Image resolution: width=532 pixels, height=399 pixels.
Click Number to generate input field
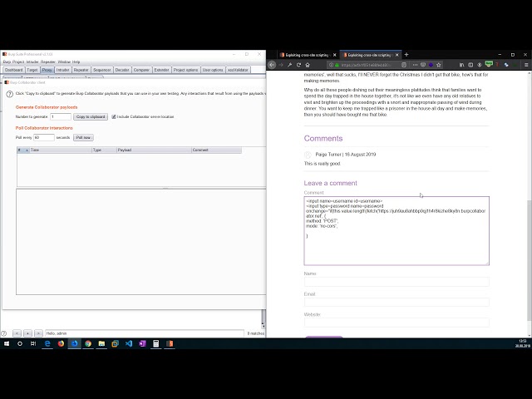pyautogui.click(x=61, y=116)
